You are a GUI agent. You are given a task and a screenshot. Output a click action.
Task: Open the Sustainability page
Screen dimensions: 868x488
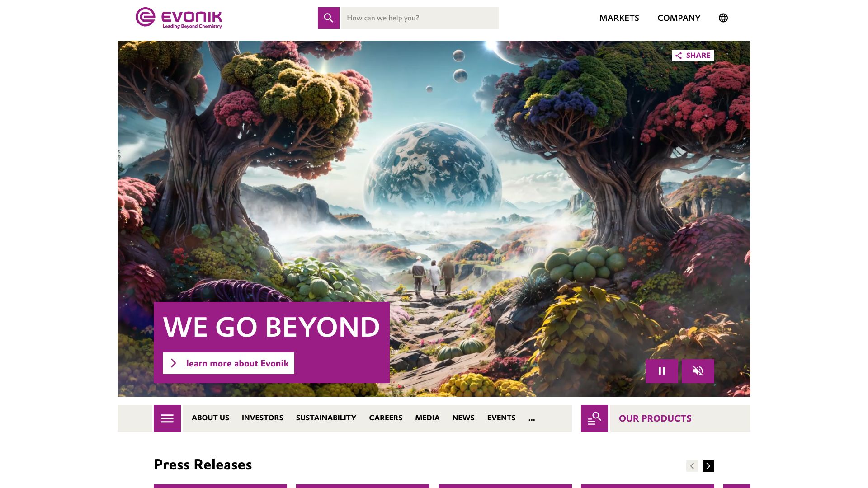tap(326, 418)
